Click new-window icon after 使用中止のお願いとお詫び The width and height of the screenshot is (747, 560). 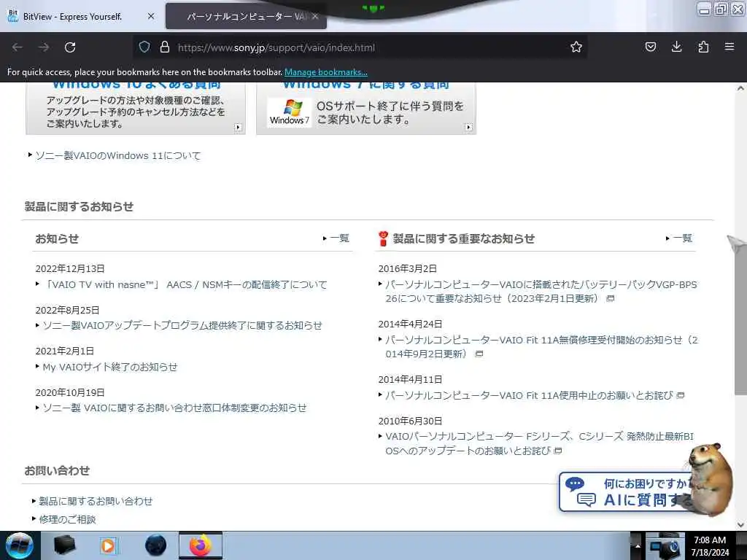(x=681, y=395)
